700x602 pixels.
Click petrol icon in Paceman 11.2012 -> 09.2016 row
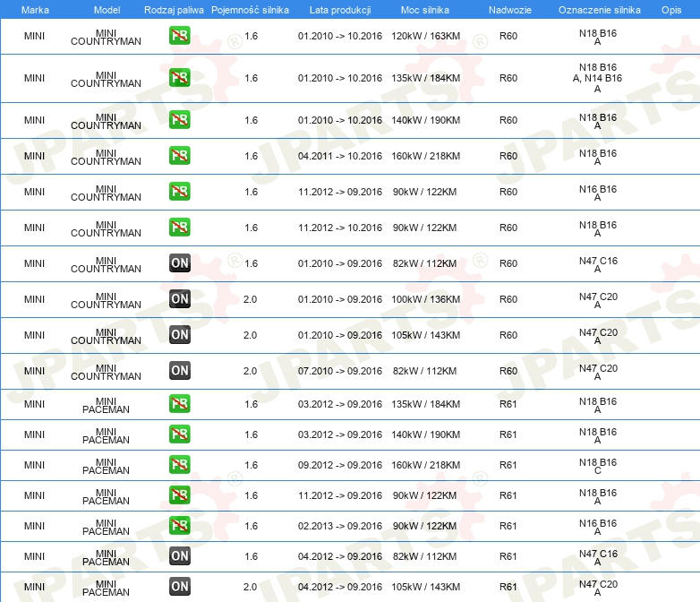pos(179,494)
